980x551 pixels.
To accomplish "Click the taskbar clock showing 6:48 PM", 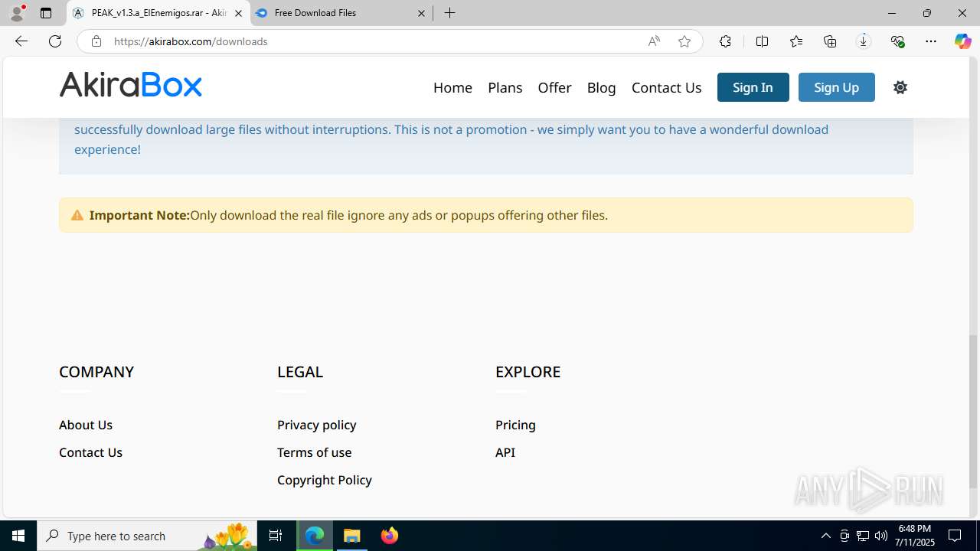I will coord(915,536).
